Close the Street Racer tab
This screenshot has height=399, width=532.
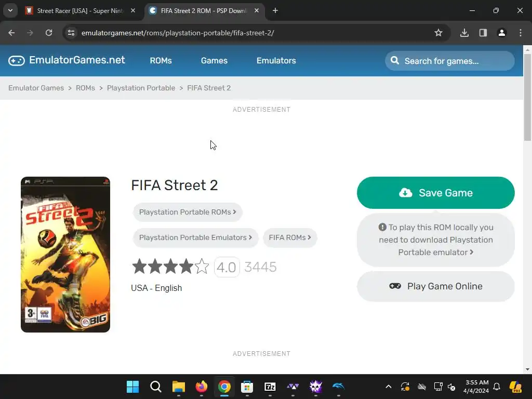(x=133, y=10)
